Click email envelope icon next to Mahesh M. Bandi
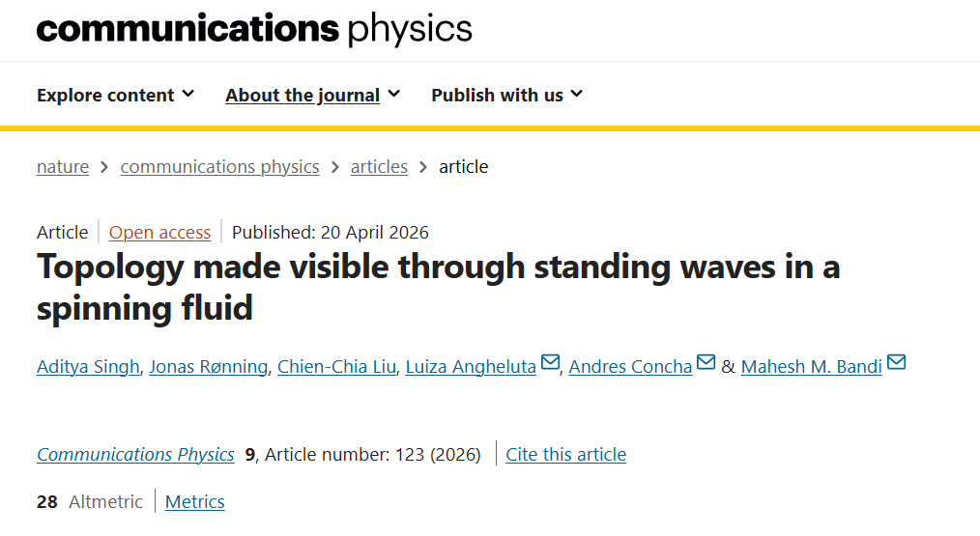 coord(896,363)
